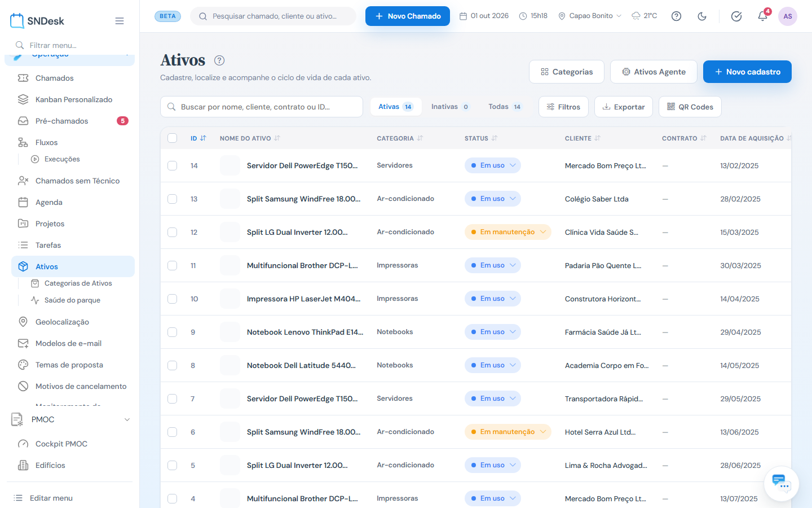Toggle dark mode moon icon
812x508 pixels.
(702, 16)
